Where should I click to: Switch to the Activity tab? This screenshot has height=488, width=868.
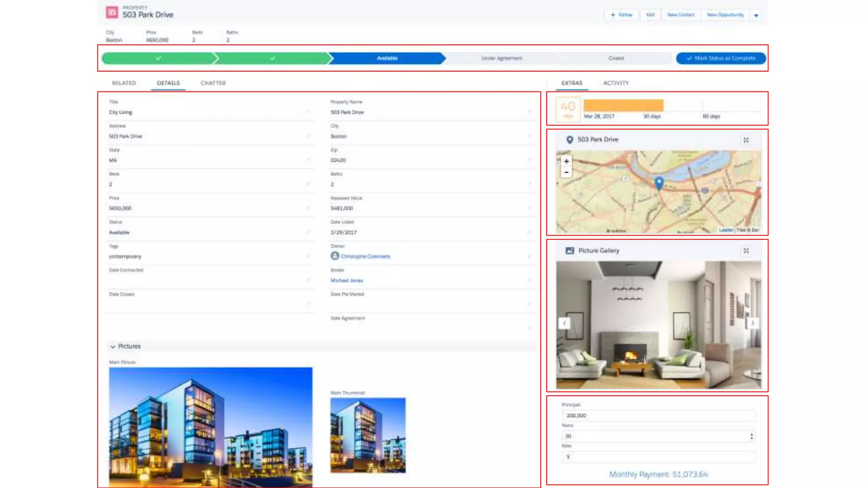tap(616, 83)
